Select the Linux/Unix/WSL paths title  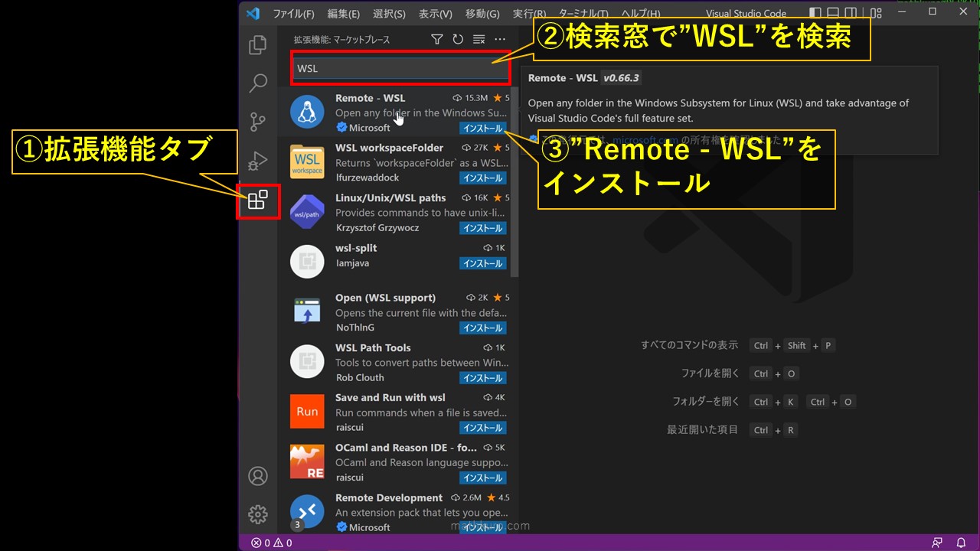pyautogui.click(x=390, y=197)
